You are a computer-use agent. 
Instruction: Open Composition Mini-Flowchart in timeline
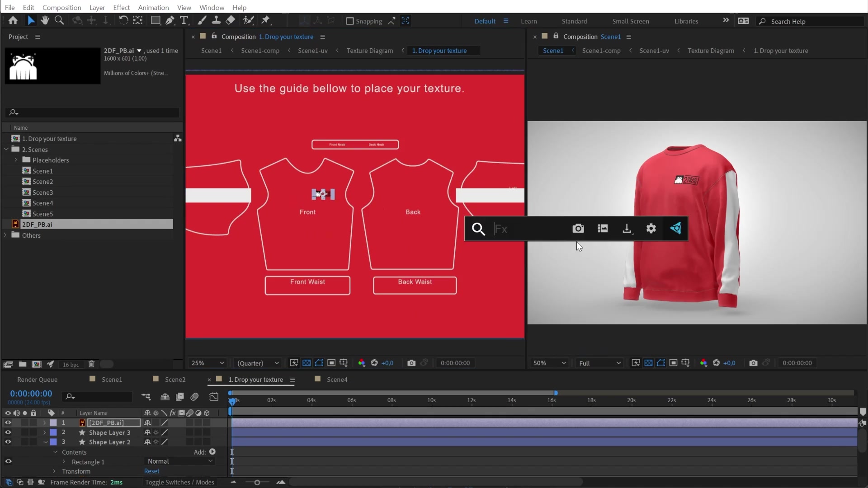tap(146, 397)
